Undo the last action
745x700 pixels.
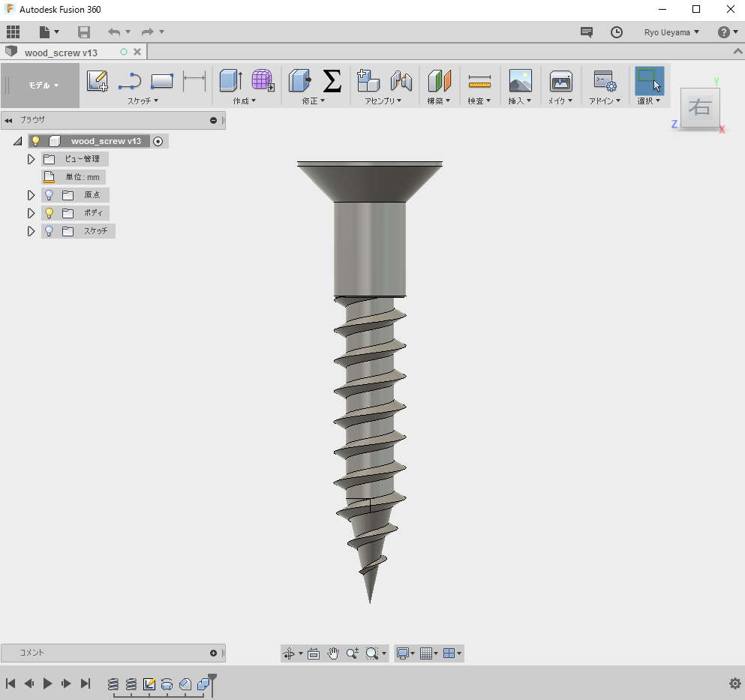[x=114, y=32]
